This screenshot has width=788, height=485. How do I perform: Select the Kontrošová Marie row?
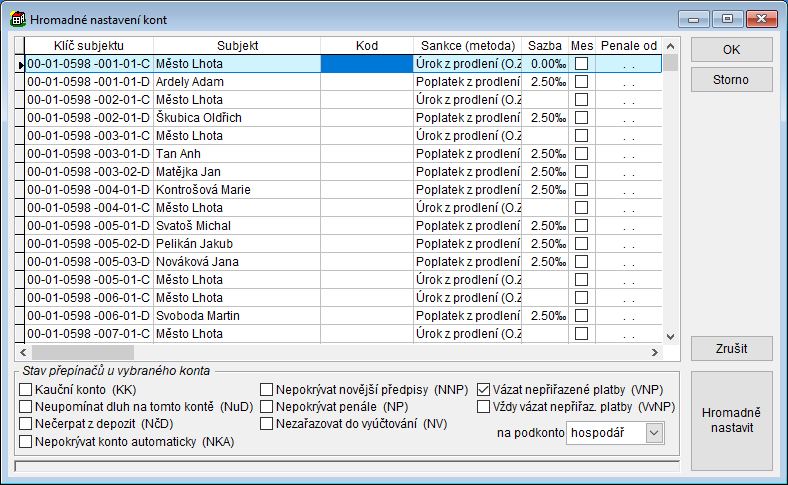tap(236, 190)
